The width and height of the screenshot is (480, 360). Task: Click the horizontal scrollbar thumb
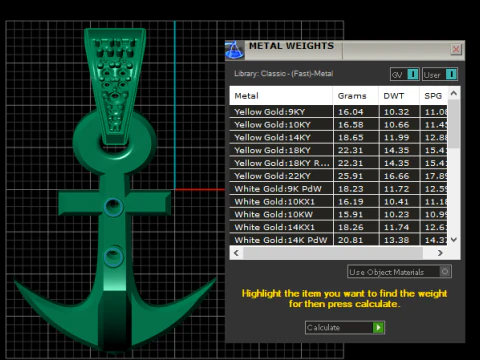click(333, 253)
